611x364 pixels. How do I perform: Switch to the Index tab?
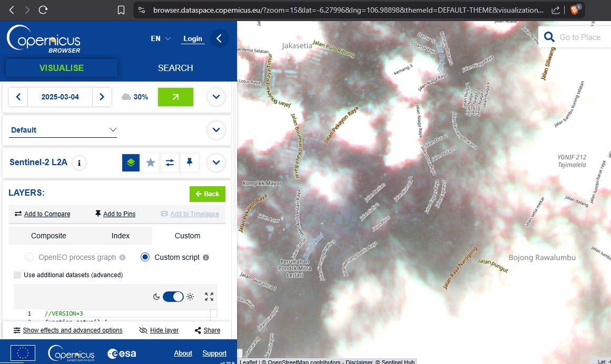point(121,236)
